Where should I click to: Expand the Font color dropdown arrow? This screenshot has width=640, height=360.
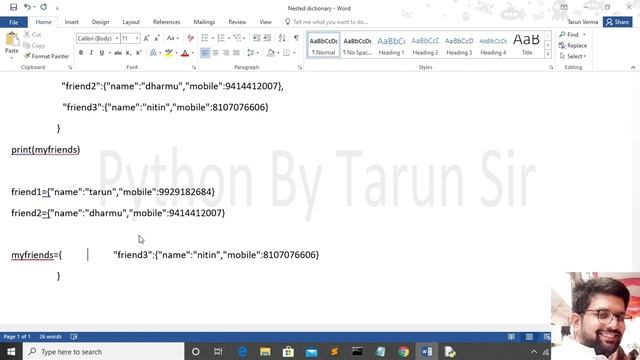click(193, 53)
